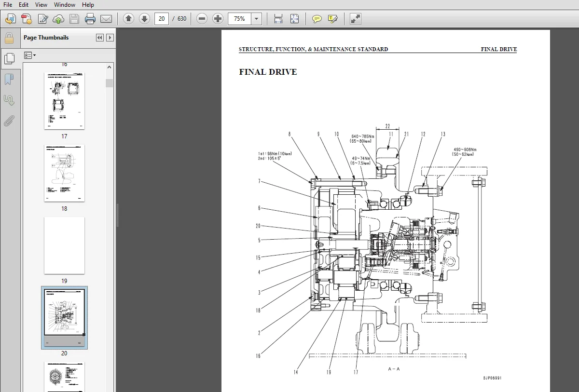Open the File menu
579x392 pixels.
click(x=8, y=4)
